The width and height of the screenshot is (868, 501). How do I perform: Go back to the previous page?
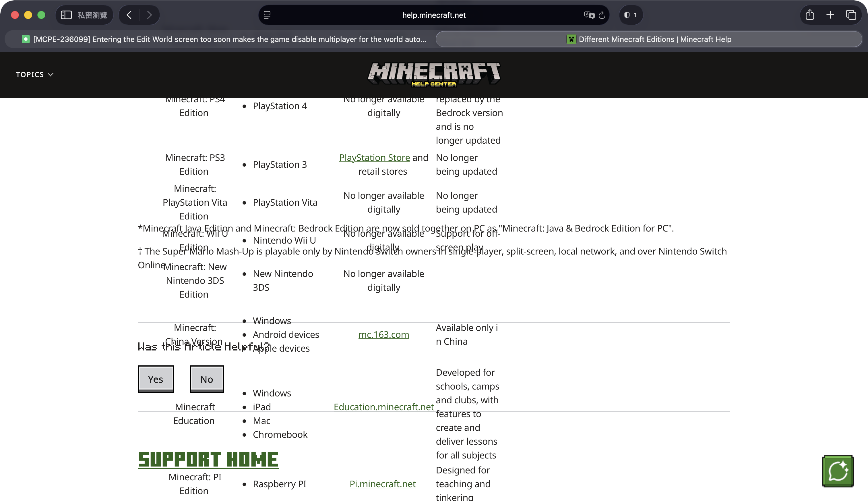(x=129, y=15)
